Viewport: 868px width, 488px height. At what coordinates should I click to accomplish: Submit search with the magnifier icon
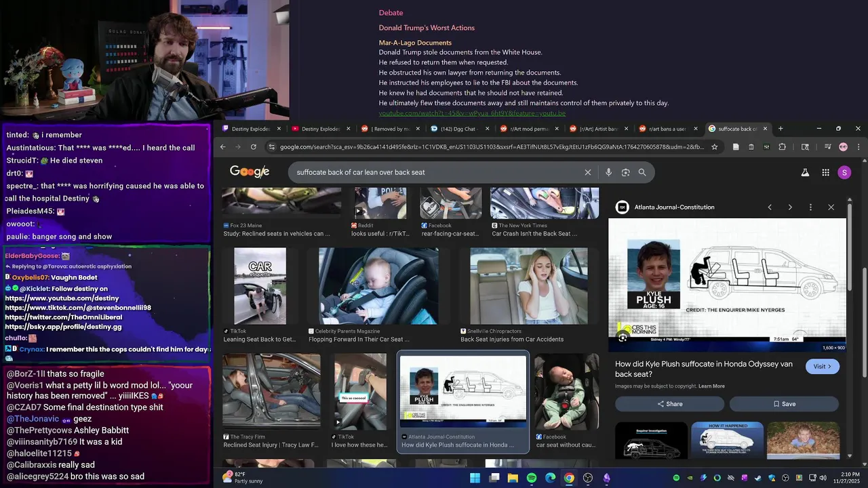[x=642, y=172]
